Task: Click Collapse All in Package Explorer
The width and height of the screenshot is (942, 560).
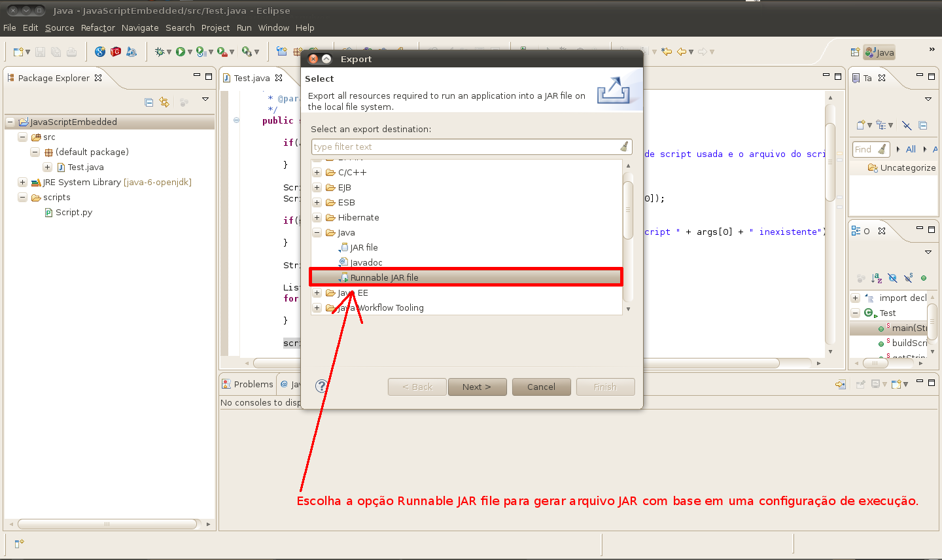Action: (149, 102)
